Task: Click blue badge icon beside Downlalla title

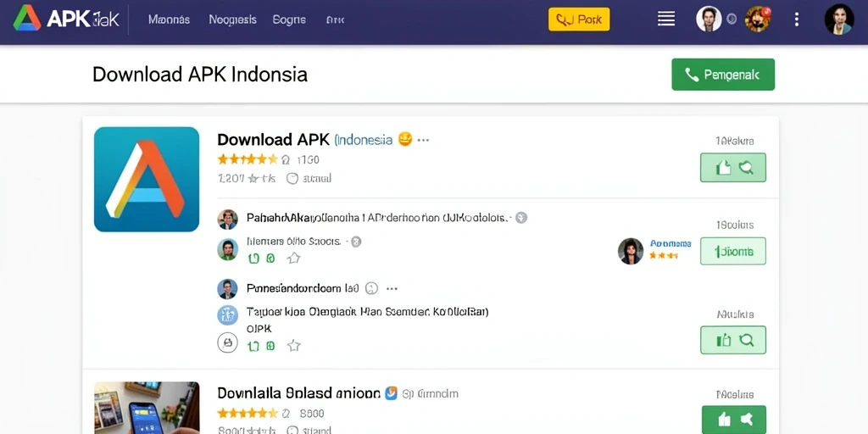Action: [392, 393]
